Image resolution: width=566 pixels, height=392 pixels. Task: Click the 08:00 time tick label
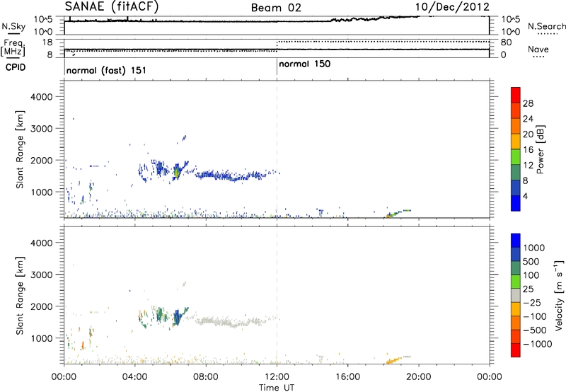point(206,377)
